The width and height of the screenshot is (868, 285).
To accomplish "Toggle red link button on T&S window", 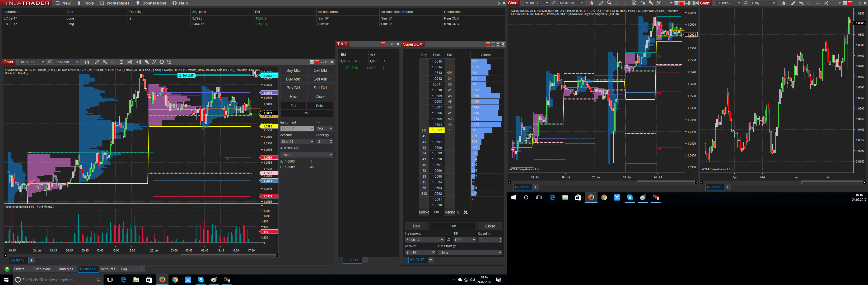I will [382, 44].
